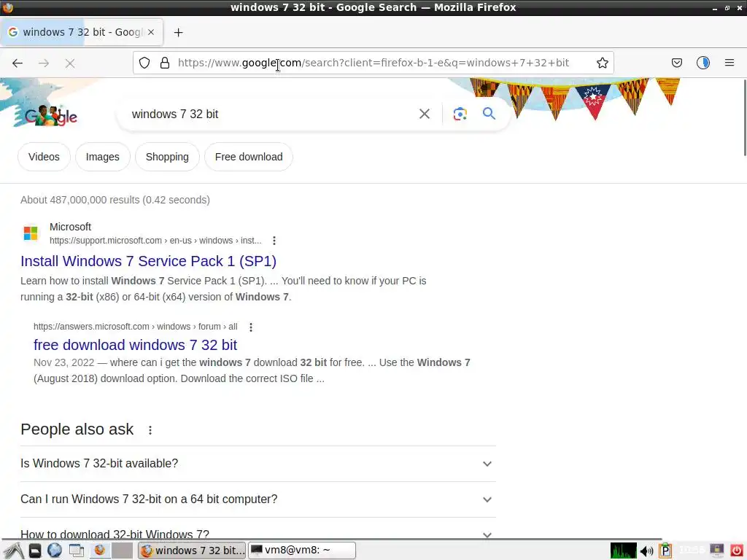Clear the search box with the X

coord(424,114)
